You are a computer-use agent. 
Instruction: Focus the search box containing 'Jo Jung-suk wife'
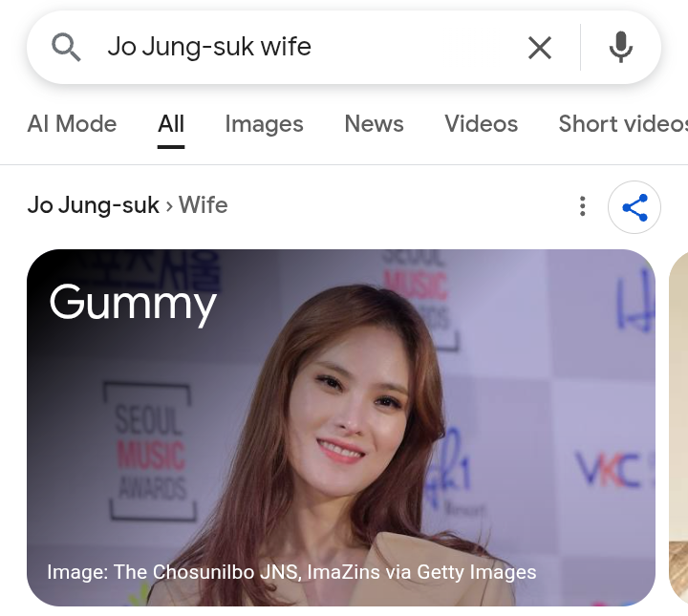tap(307, 47)
